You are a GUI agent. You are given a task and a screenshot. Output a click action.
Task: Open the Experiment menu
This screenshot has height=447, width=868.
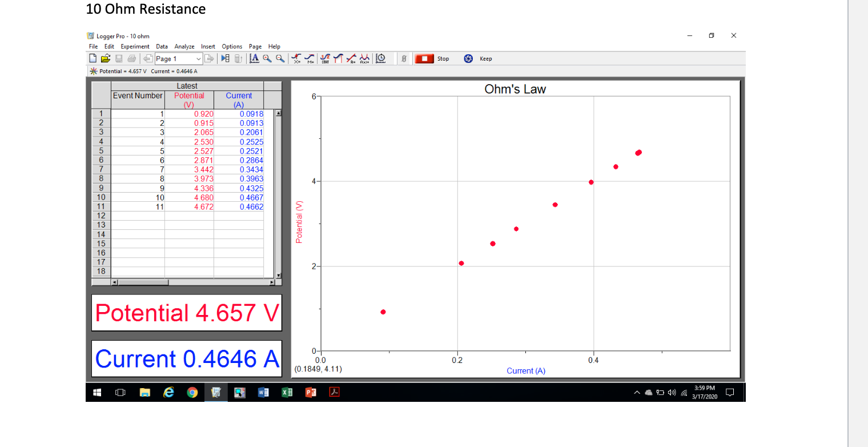coord(135,46)
